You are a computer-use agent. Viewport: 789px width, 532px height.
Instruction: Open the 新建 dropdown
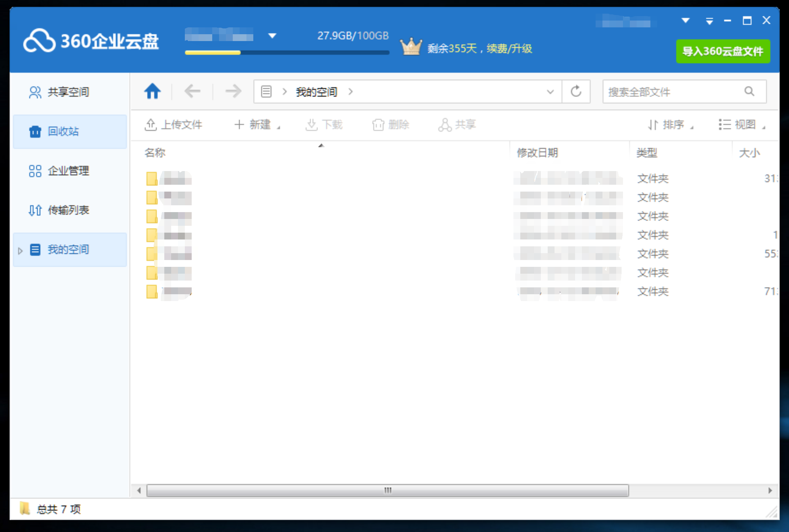(257, 125)
